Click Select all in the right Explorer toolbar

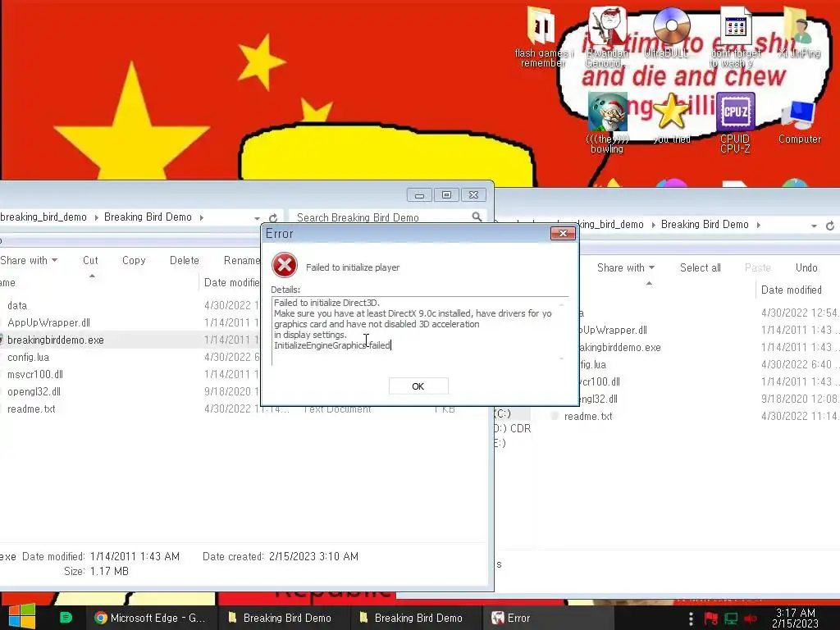click(701, 268)
